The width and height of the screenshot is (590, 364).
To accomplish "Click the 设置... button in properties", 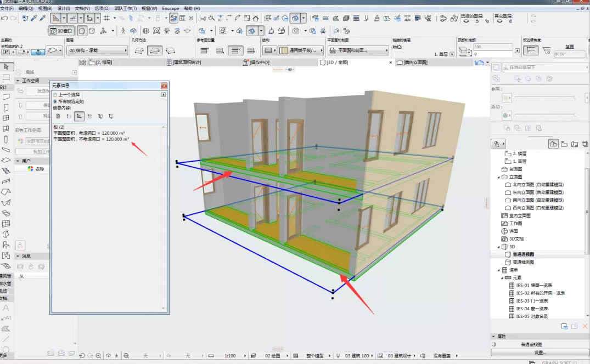I will 540,352.
